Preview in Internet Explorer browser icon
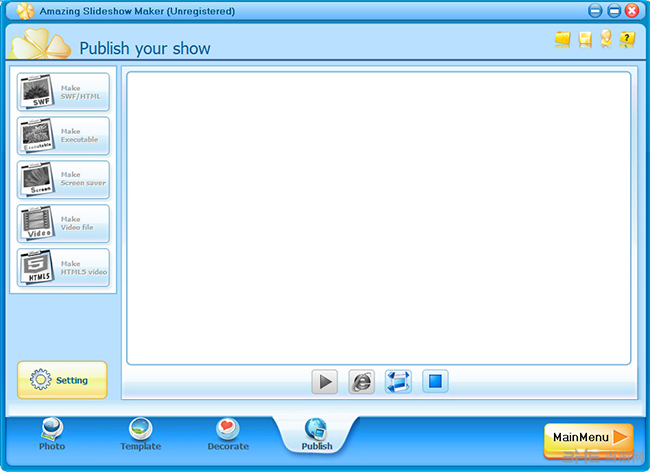 [x=361, y=382]
